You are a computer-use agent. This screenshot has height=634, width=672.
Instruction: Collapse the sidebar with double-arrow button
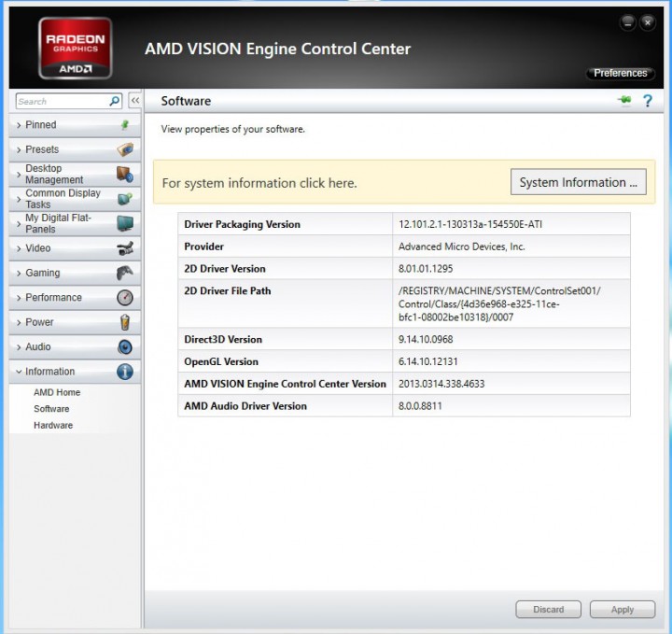pos(135,101)
